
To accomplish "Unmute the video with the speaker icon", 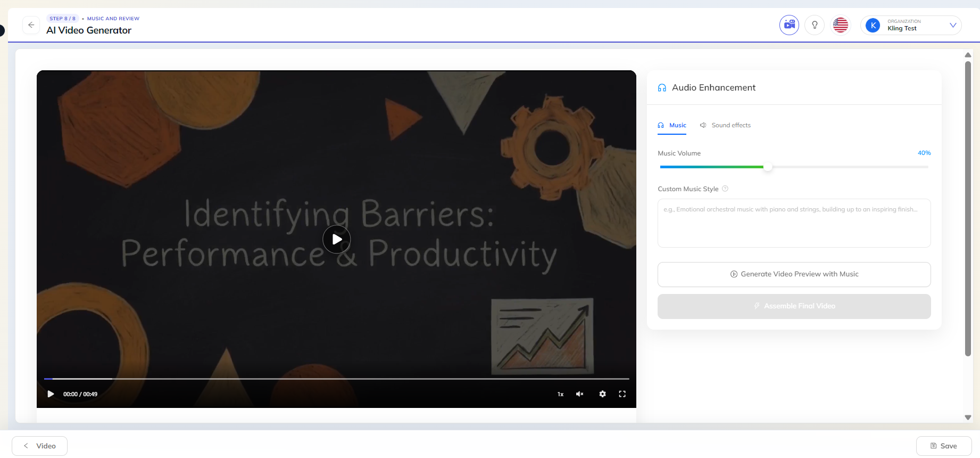I will 580,394.
